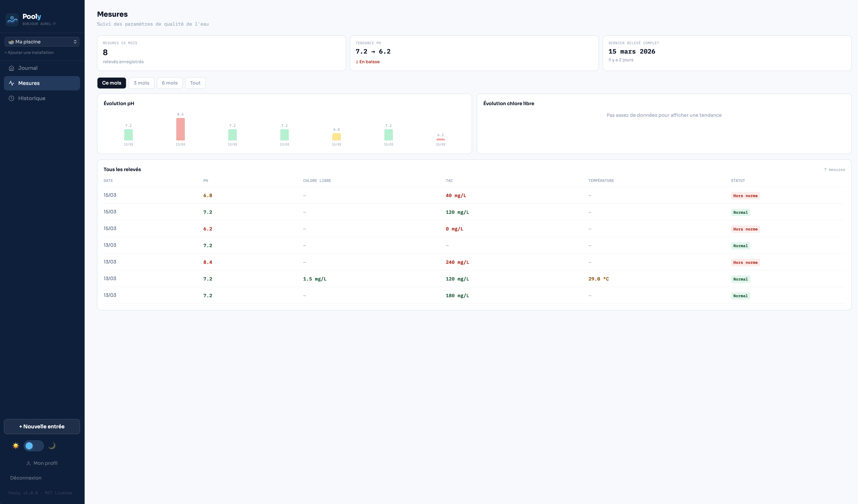Click the Mesures pulse icon
Screen dimensions: 858x504
click(12, 83)
